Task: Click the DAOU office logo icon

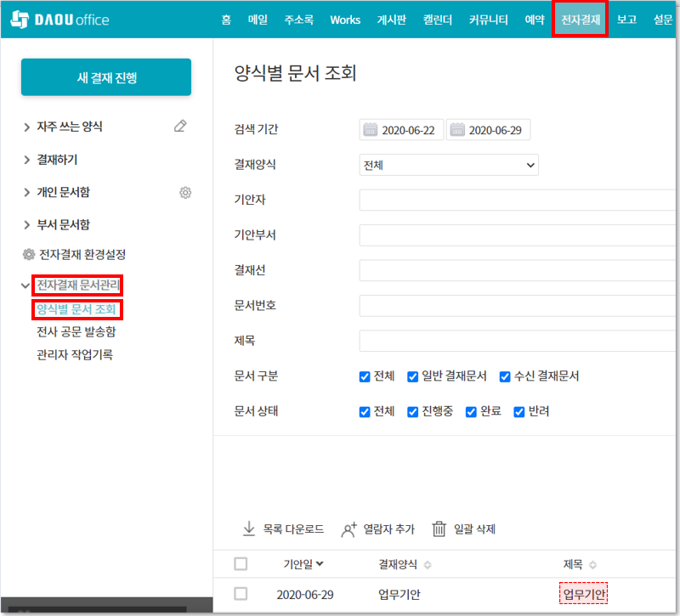Action: (x=20, y=19)
